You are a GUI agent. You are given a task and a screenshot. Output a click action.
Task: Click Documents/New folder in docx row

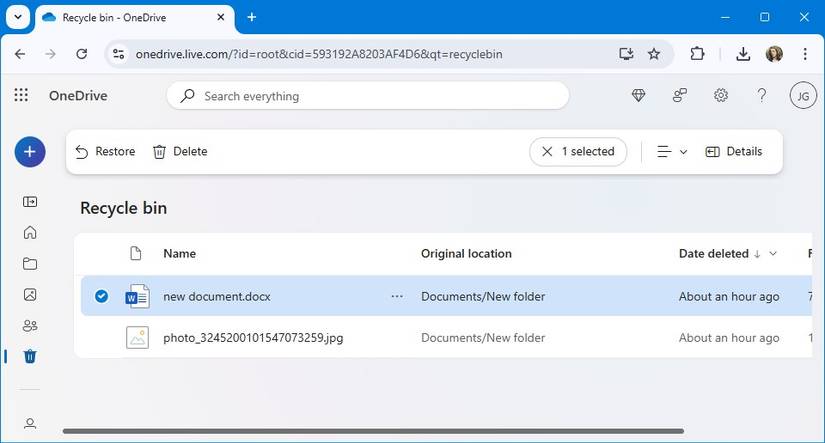pos(483,296)
